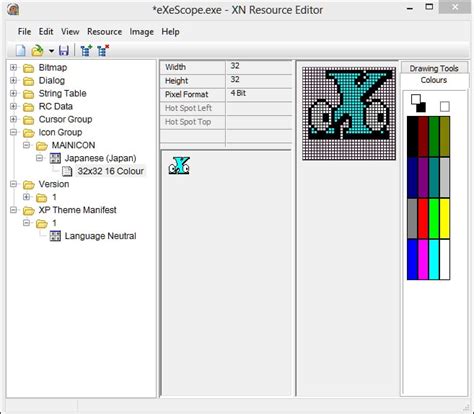Select the Dialog folder icon

click(x=29, y=81)
